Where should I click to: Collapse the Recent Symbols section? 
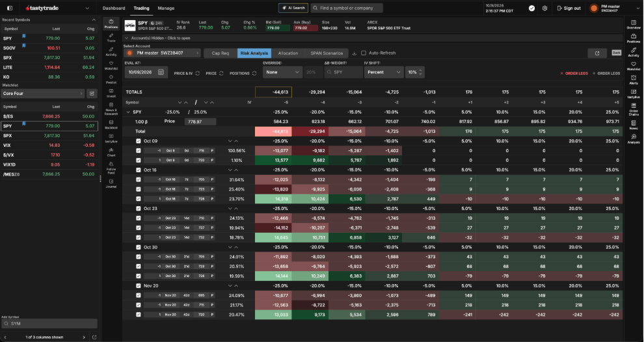pyautogui.click(x=94, y=20)
